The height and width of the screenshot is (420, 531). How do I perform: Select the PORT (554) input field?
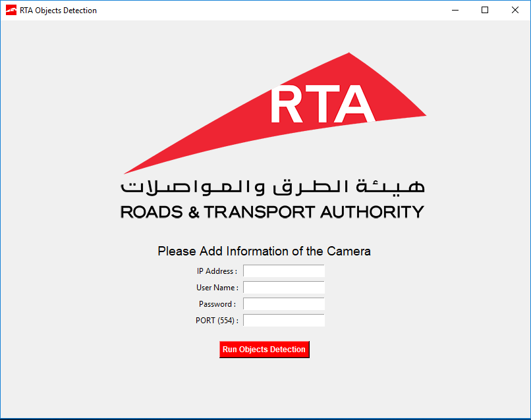pos(284,321)
